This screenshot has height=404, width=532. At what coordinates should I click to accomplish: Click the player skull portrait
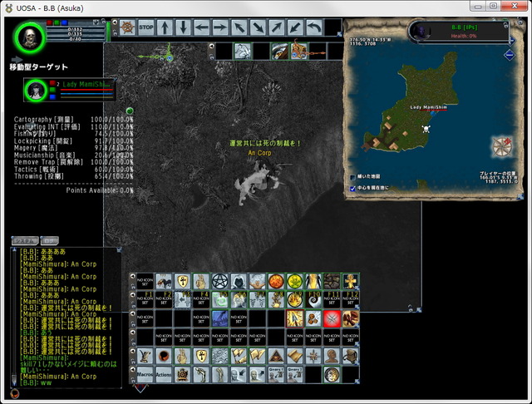point(29,37)
